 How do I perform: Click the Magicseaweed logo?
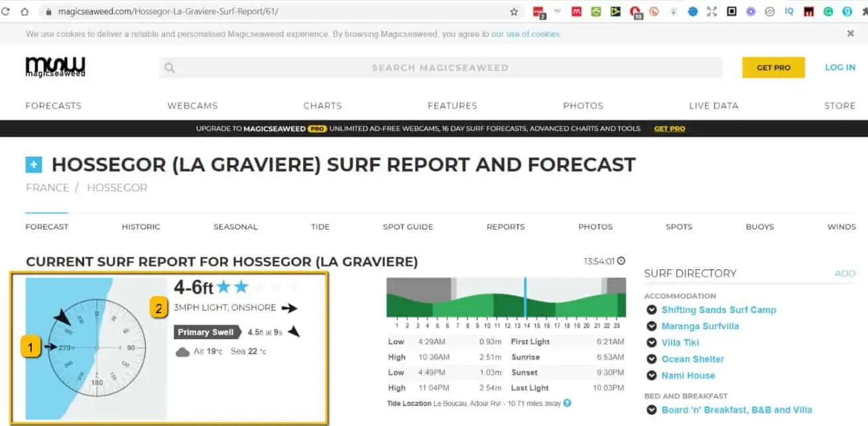55,67
